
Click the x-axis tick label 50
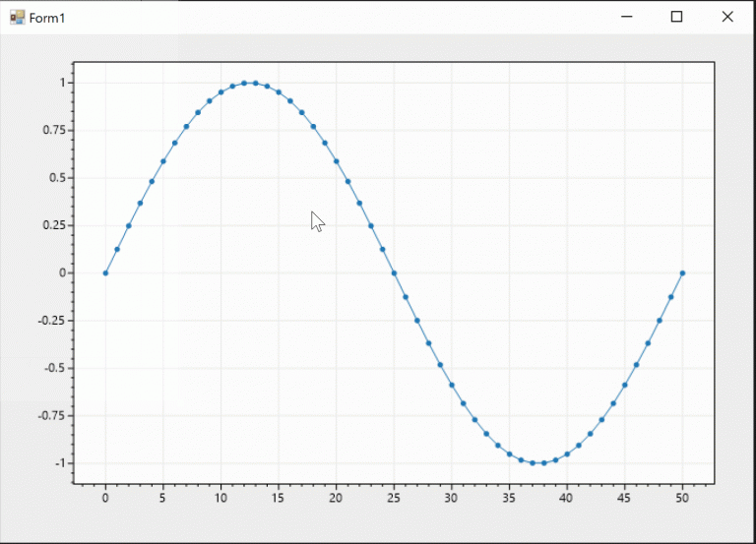(x=682, y=499)
